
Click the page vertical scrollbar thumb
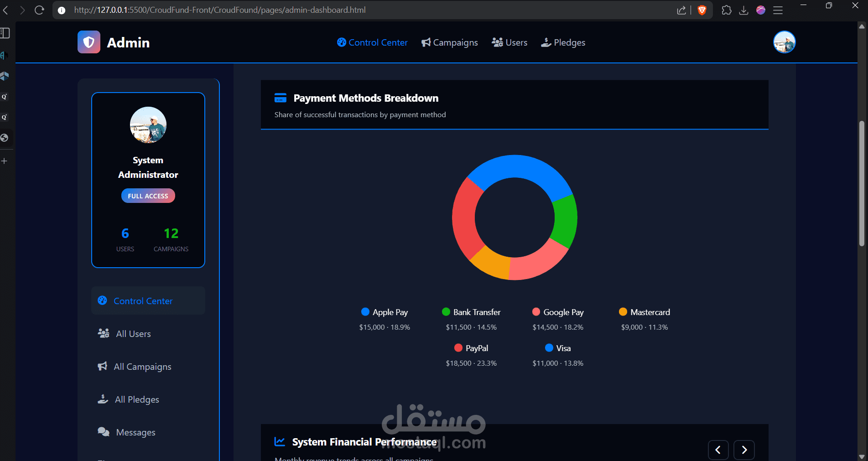coord(862,183)
